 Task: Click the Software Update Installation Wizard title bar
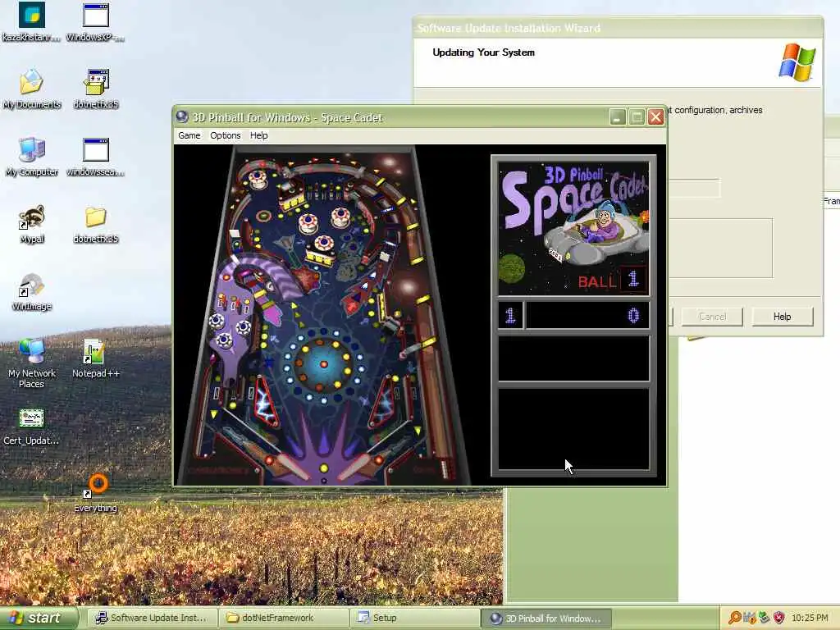[618, 28]
